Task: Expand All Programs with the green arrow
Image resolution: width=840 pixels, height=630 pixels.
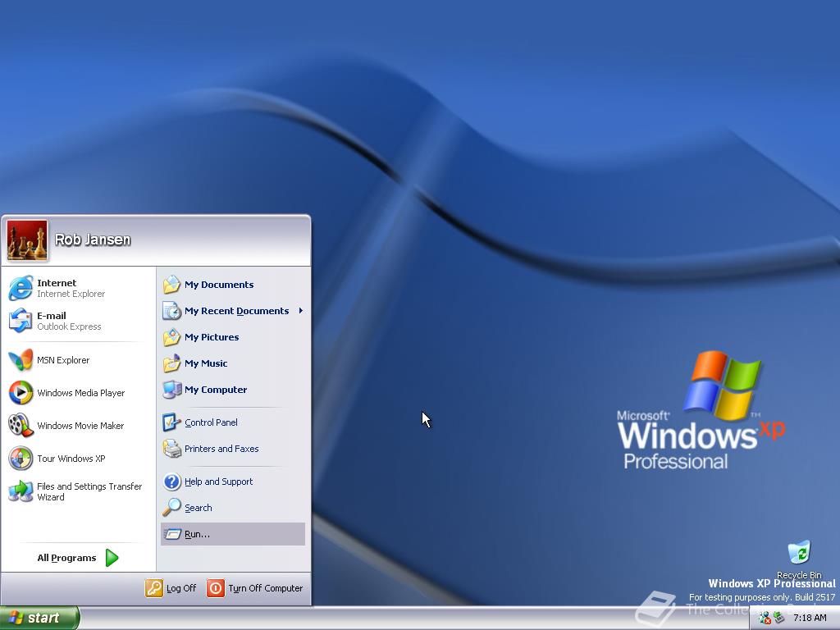Action: click(x=112, y=558)
